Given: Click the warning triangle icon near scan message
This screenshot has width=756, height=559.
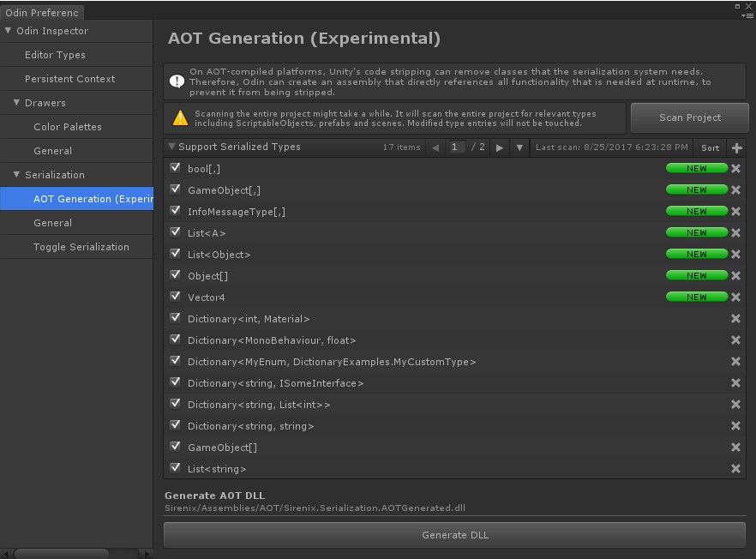Looking at the screenshot, I should coord(180,117).
